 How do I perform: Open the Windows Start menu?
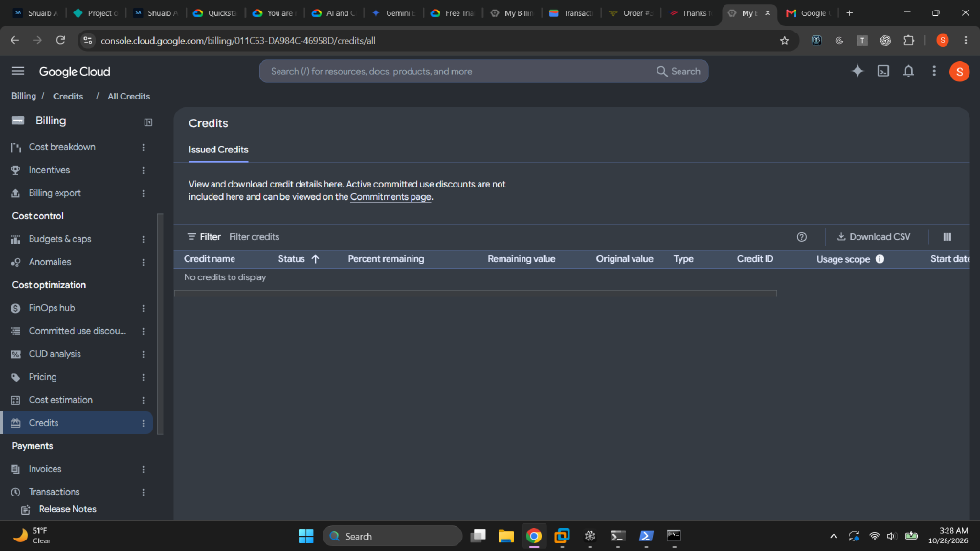[x=305, y=536]
